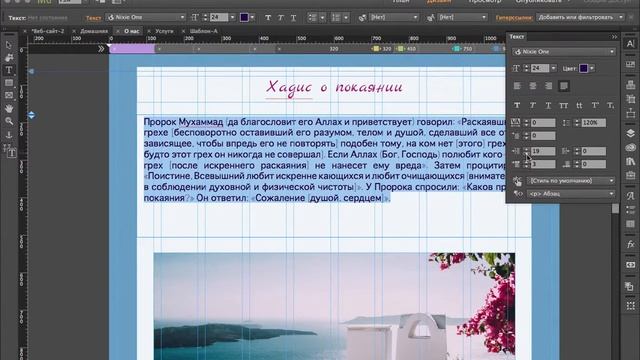
Task: Click the paragraph style icon in control bar
Action: 362,18
